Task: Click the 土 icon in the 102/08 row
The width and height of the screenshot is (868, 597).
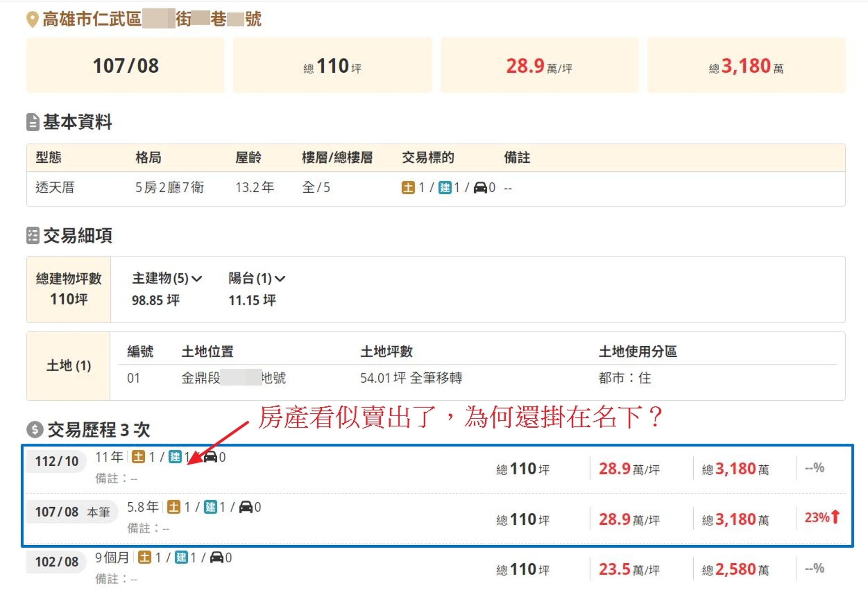Action: coord(144,558)
